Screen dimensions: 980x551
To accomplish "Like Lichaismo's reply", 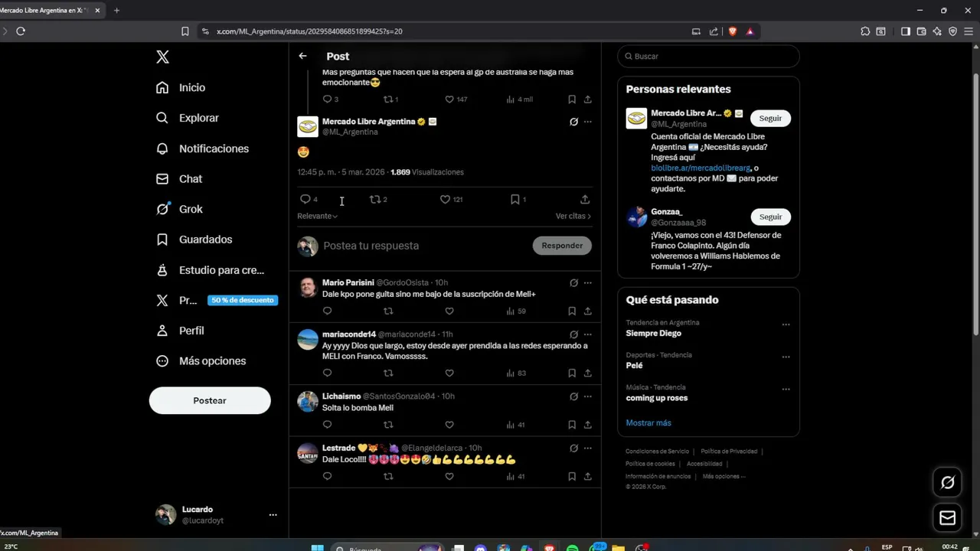I will [449, 425].
